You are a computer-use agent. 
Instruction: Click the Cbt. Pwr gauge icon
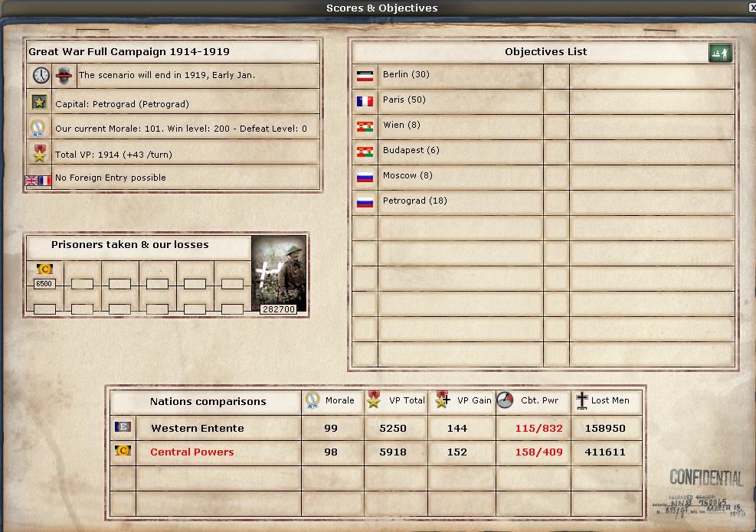pyautogui.click(x=505, y=400)
